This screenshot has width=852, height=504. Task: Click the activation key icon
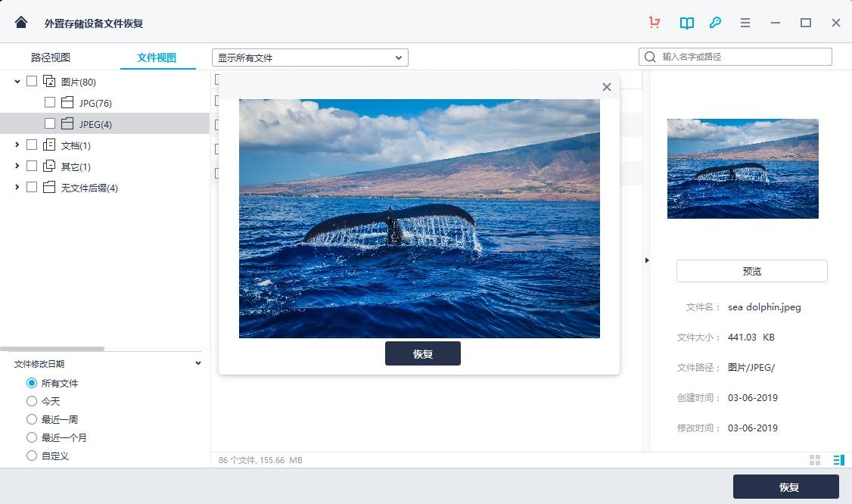[x=716, y=22]
